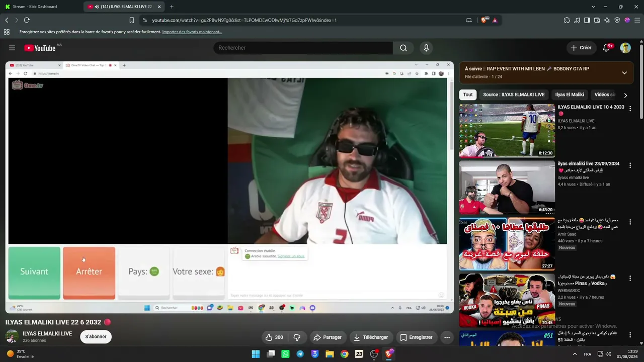Screen dimensions: 644x362
Task: Open the YouTube guide hamburger menu
Action: [12, 48]
